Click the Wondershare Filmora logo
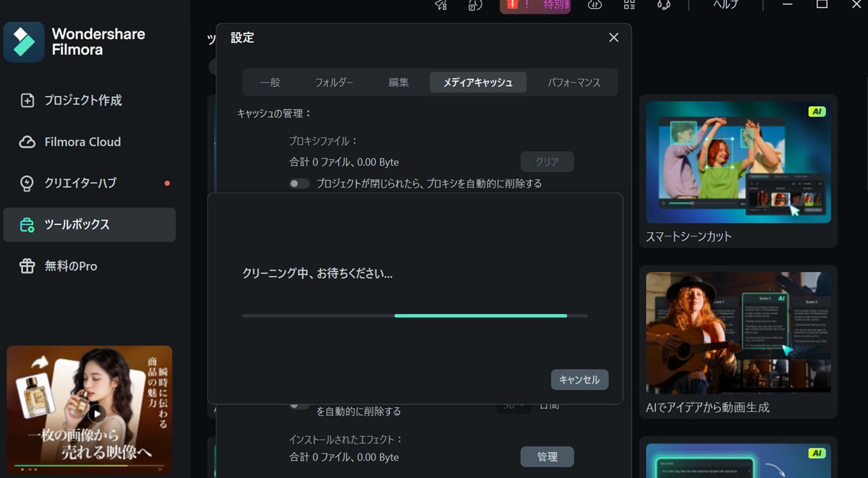 click(24, 42)
